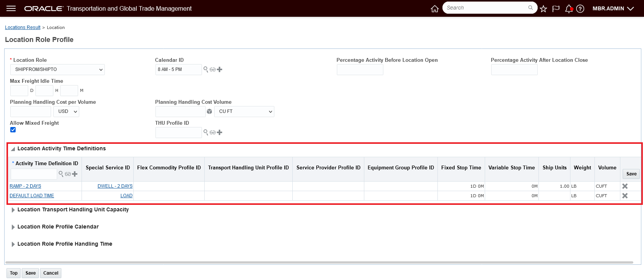
Task: Click horizontal scrollbar at bottom of form
Action: 319,262
